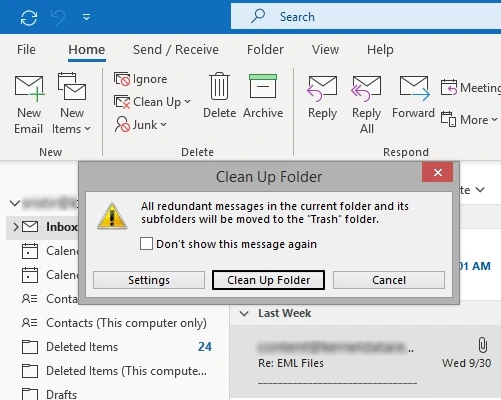Screen dimensions: 501x400
Task: Select the Home ribbon tab
Action: (87, 50)
